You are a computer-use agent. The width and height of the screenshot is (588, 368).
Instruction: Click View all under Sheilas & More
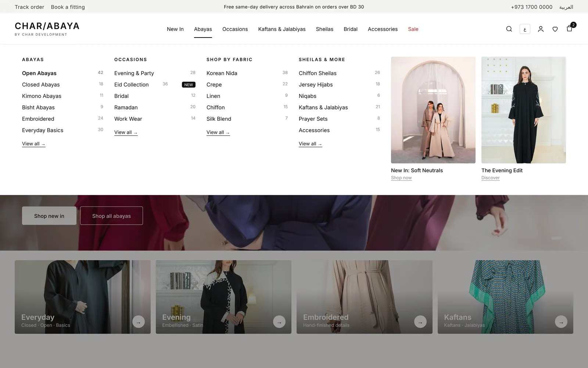coord(310,144)
